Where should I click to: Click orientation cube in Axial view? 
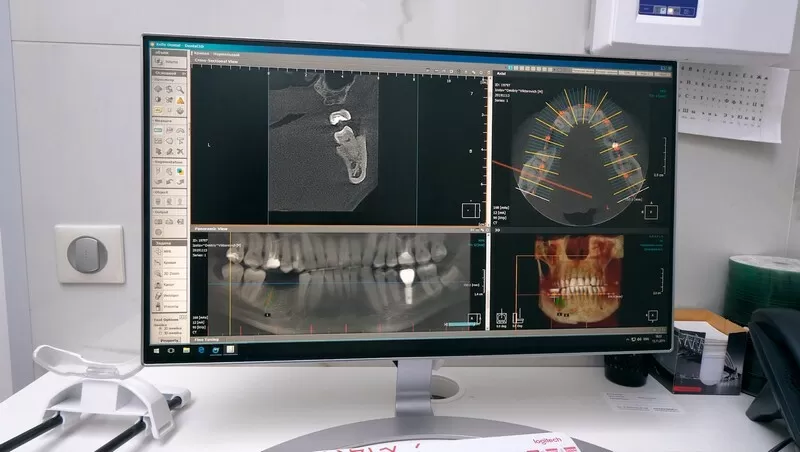click(x=651, y=211)
